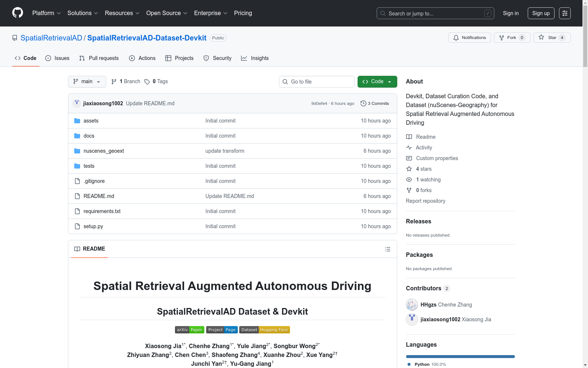Click the Python 100.0% language label

point(427,364)
